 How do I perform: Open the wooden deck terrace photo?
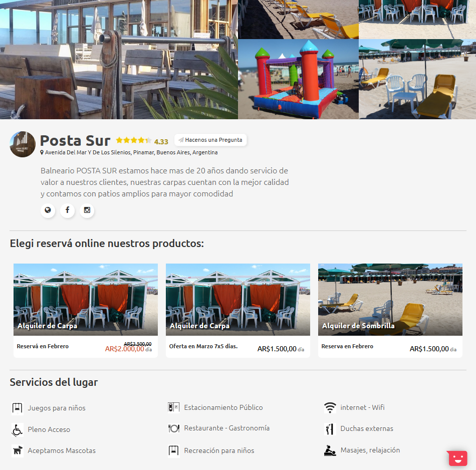[119, 60]
